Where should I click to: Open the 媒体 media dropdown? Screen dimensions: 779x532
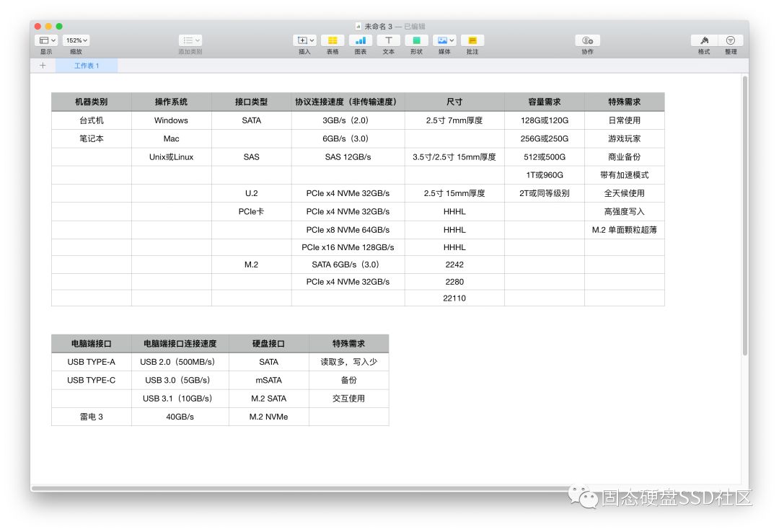click(x=444, y=40)
